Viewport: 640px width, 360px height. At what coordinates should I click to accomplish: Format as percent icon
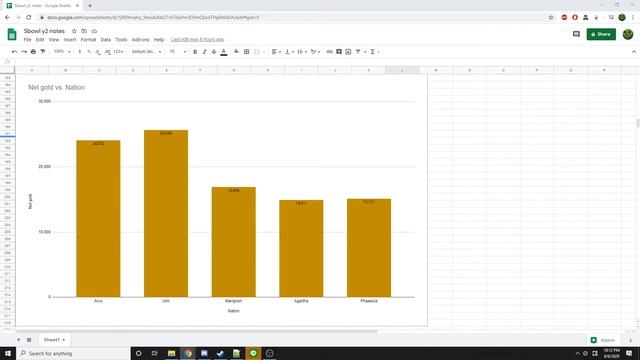tap(89, 52)
